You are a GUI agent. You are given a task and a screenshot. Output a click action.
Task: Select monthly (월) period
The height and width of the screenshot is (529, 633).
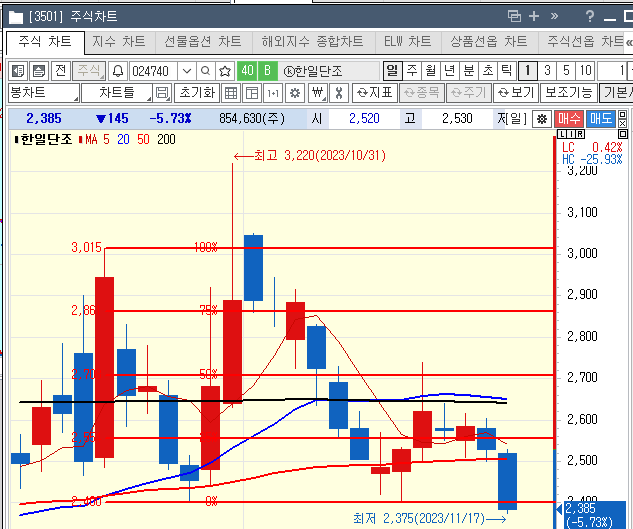pyautogui.click(x=430, y=71)
